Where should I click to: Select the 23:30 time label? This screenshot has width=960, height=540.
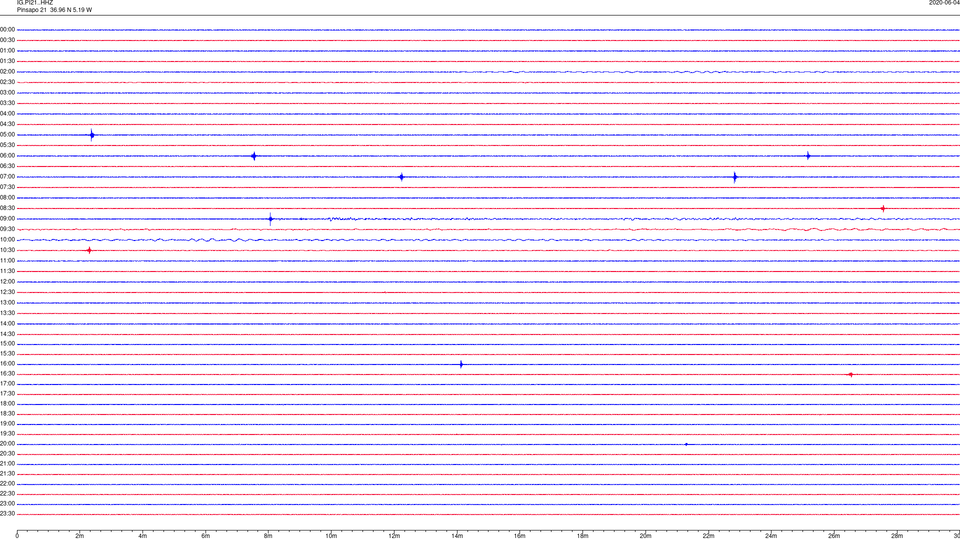pos(7,514)
